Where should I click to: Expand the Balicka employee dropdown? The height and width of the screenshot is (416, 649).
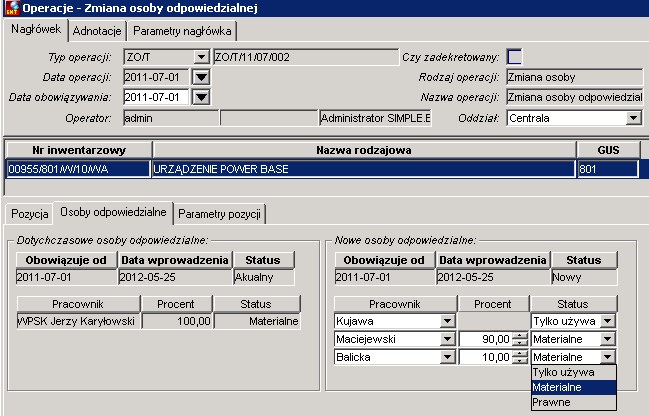[x=447, y=357]
